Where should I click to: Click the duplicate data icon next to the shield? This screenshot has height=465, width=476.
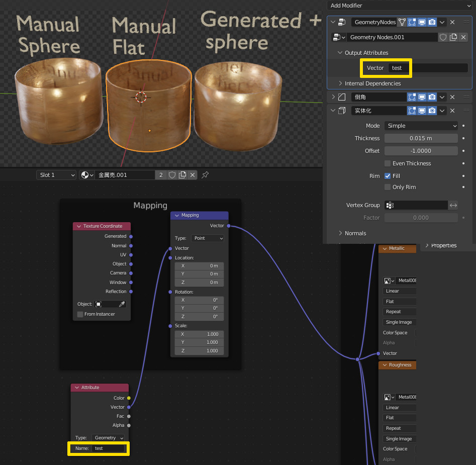pos(453,37)
